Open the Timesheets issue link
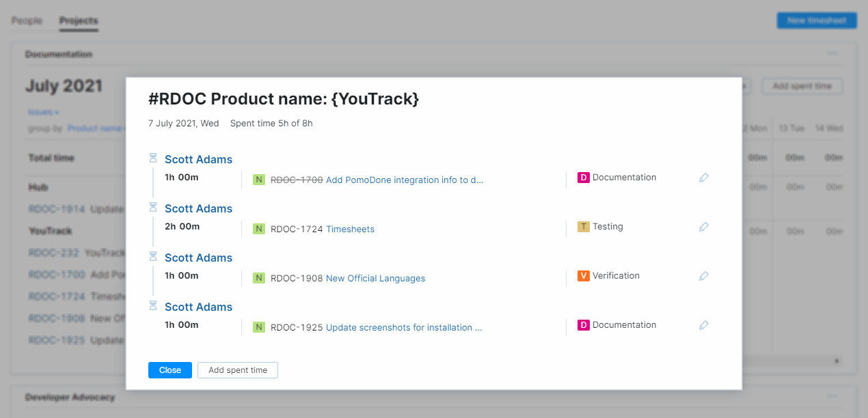 click(x=350, y=229)
